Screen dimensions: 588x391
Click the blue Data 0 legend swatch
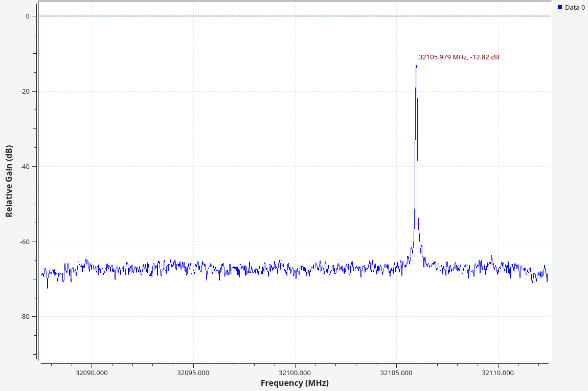click(560, 8)
